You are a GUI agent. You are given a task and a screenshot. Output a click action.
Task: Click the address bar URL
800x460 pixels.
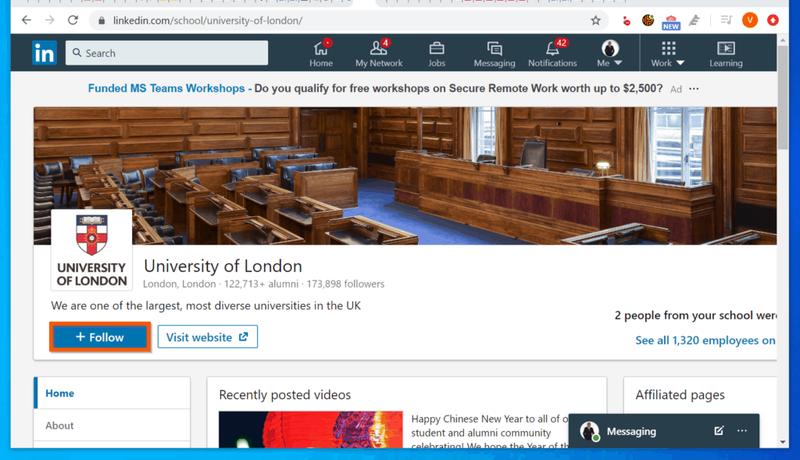click(x=208, y=20)
